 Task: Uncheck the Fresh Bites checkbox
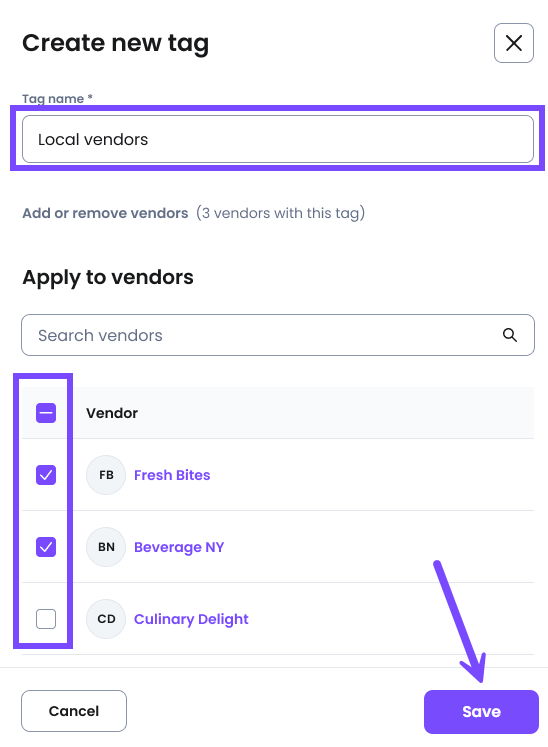click(x=46, y=475)
